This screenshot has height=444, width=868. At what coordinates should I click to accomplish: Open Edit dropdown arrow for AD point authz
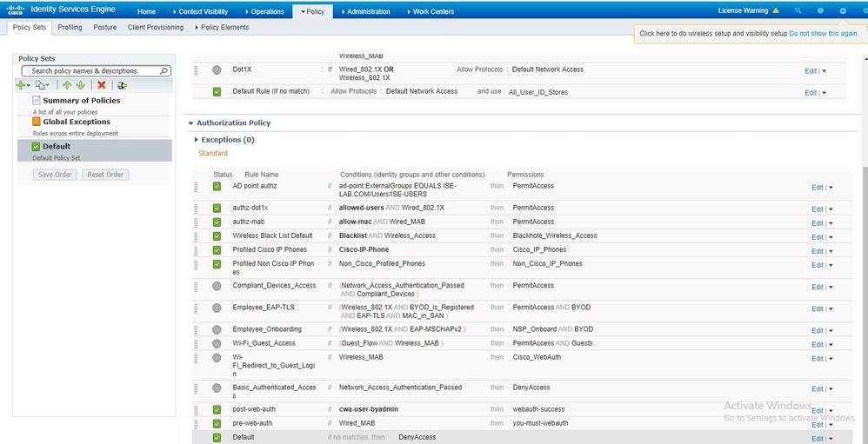click(831, 188)
